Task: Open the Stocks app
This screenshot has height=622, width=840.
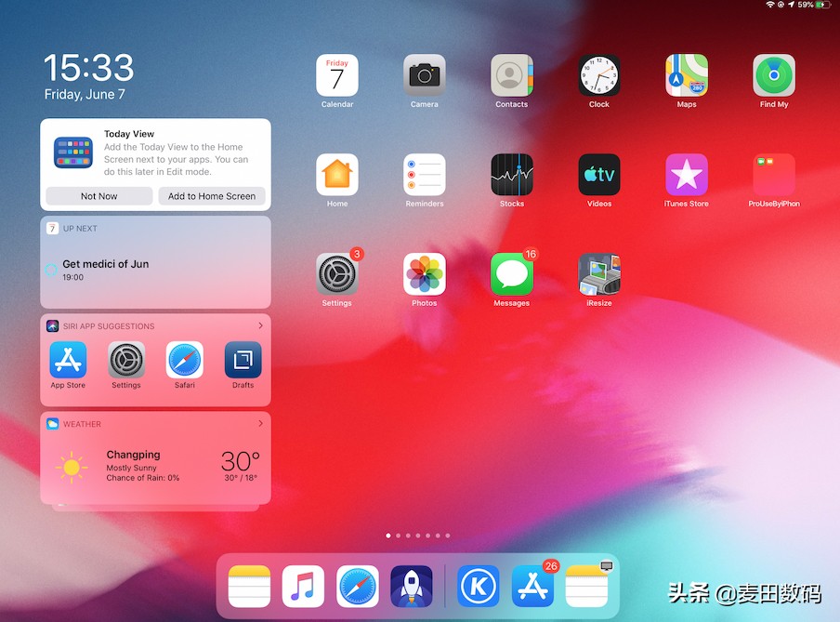Action: [x=511, y=173]
